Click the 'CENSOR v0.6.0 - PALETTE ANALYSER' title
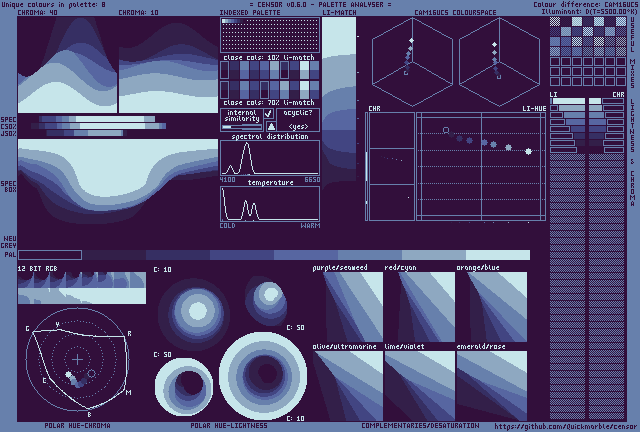This screenshot has height=432, width=640. pos(320,5)
